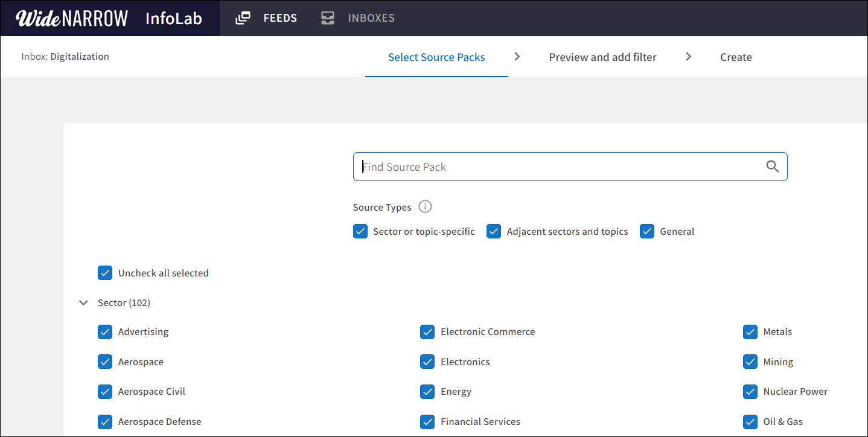This screenshot has height=437, width=868.
Task: Open the FEEDS section icon
Action: click(243, 18)
